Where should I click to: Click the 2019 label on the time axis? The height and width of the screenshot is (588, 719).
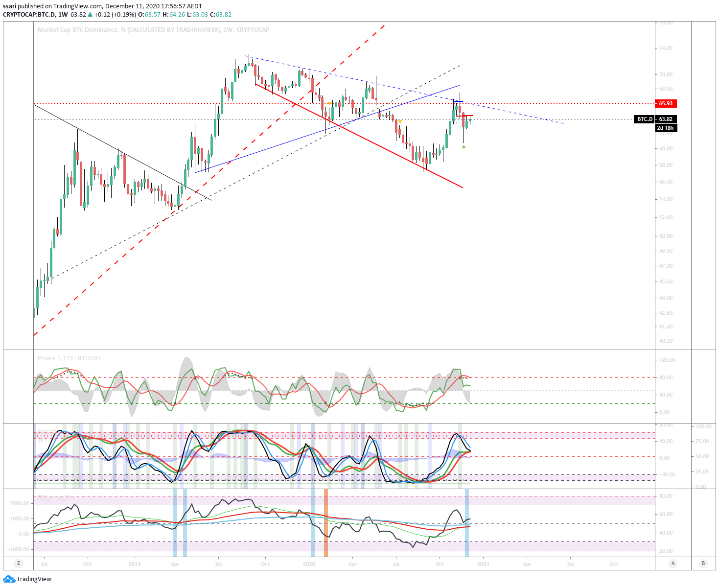coord(134,564)
